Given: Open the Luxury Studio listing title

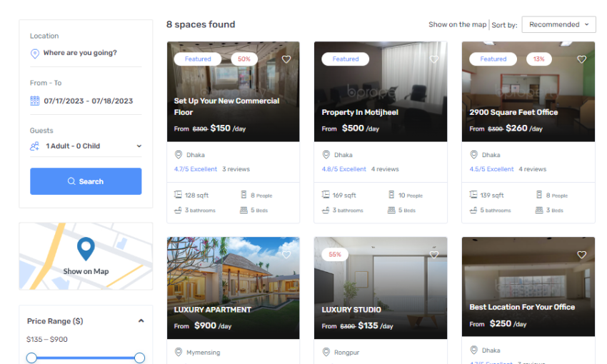Looking at the screenshot, I should [351, 310].
